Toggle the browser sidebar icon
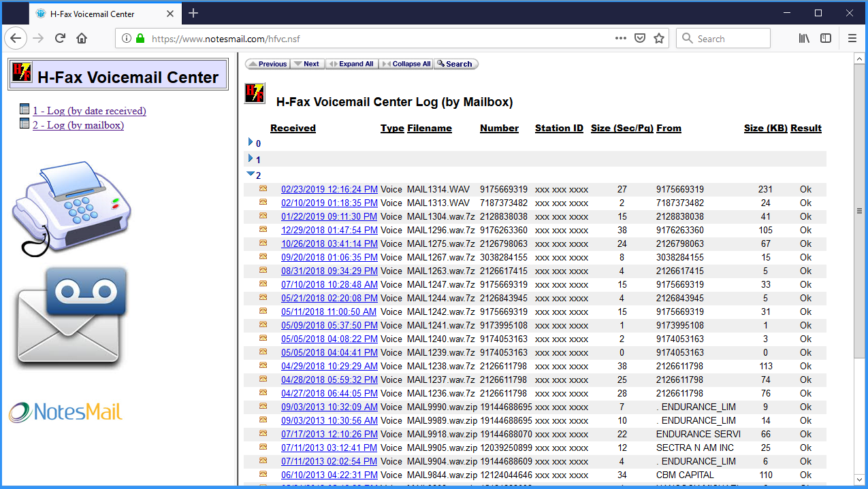Image resolution: width=868 pixels, height=489 pixels. [x=826, y=39]
